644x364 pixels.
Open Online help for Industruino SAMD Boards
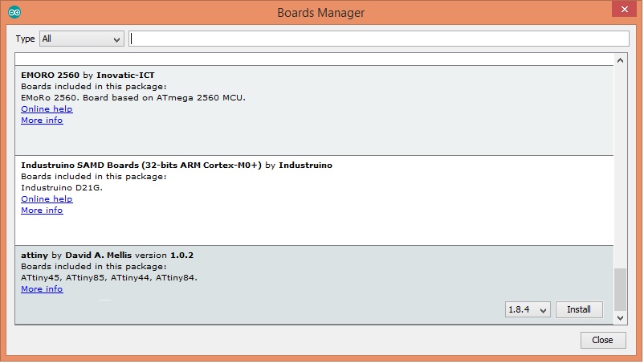pos(47,198)
